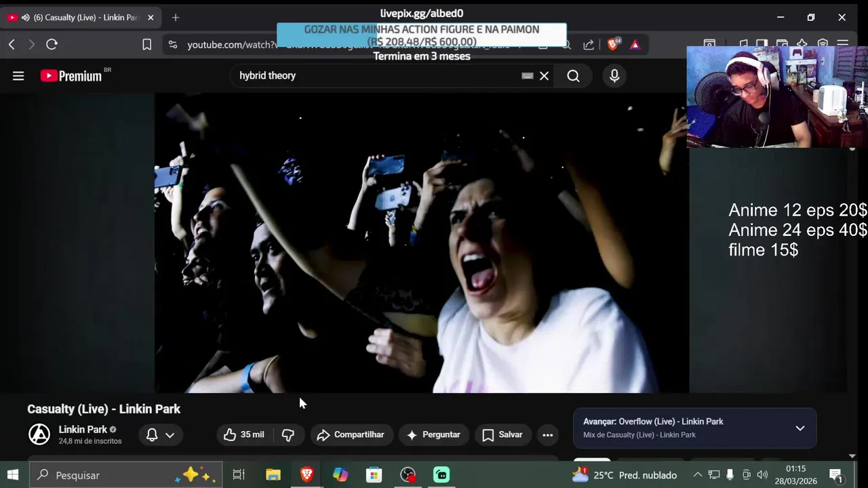Open Linkin Park channel avatar

(x=39, y=434)
